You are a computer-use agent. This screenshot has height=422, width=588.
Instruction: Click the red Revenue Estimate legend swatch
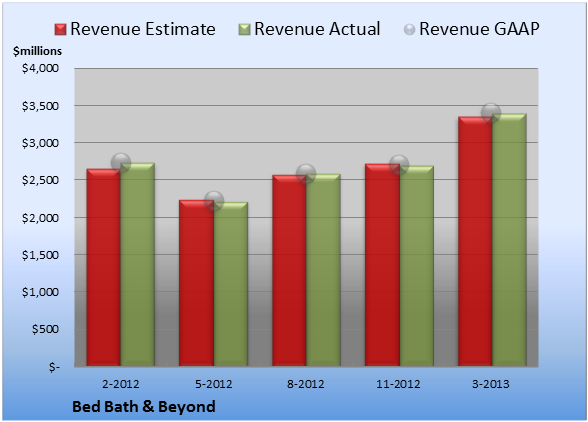click(x=60, y=30)
